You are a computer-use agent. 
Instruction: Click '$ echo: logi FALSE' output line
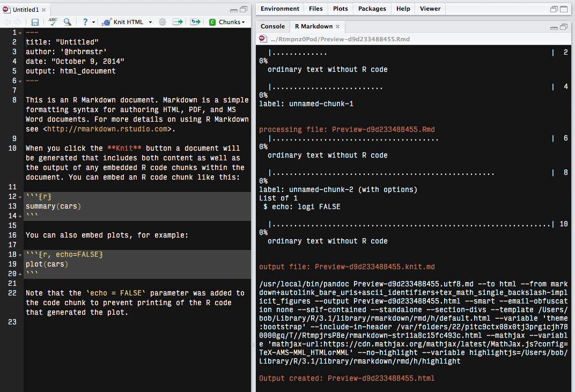pos(302,206)
